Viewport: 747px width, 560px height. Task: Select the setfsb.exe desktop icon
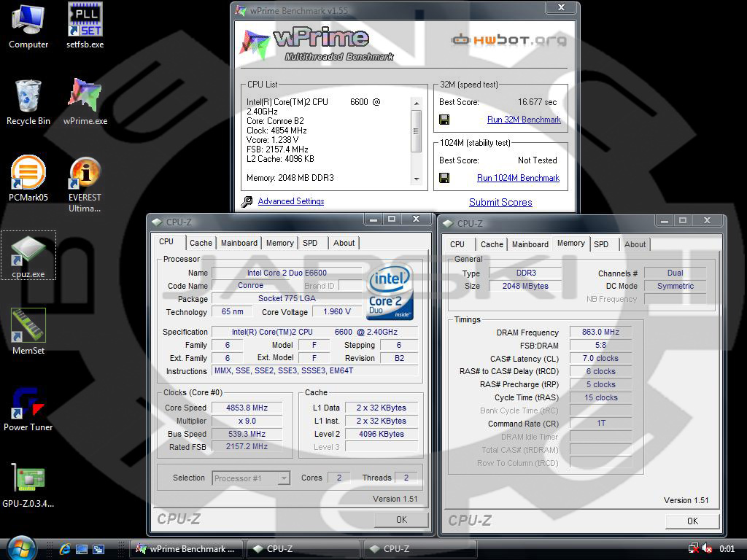85,26
